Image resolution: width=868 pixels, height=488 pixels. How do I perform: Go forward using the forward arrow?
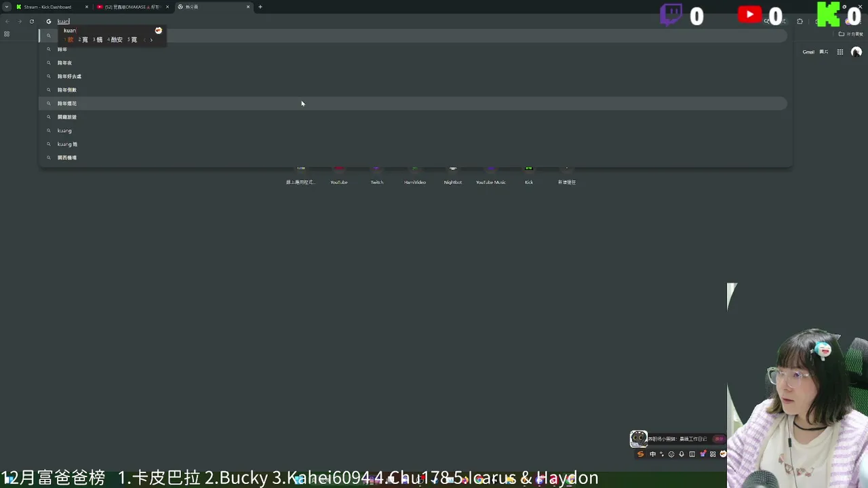(19, 21)
